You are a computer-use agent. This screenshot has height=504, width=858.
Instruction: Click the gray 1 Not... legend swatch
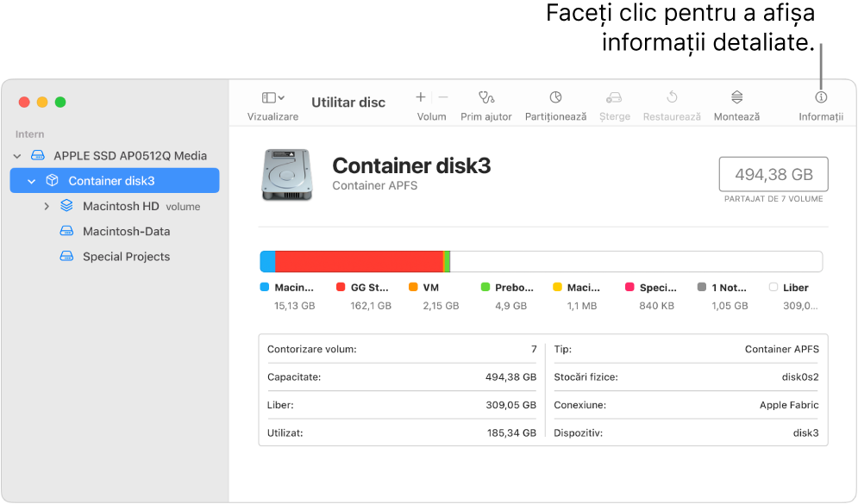[x=702, y=287]
